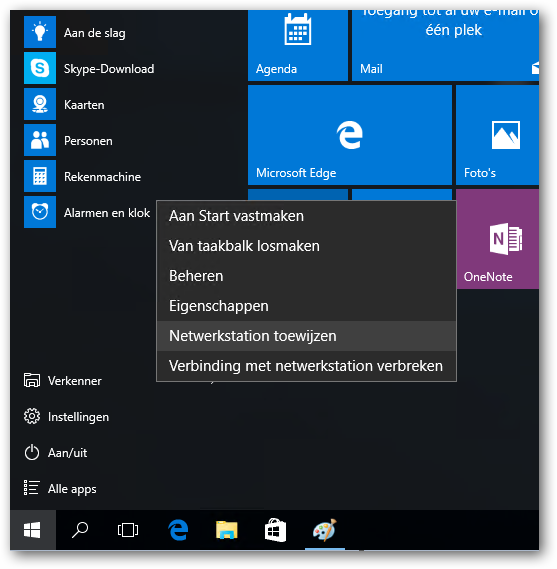Open the Agenda calendar tile
The height and width of the screenshot is (569, 557).
pos(298,45)
